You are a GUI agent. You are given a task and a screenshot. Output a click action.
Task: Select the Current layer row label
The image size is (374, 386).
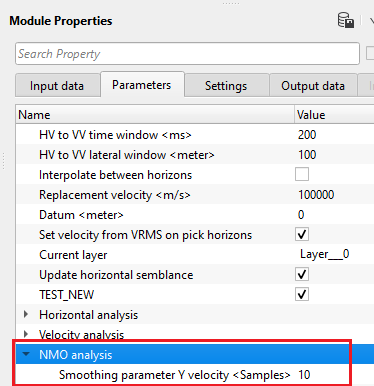click(x=73, y=255)
